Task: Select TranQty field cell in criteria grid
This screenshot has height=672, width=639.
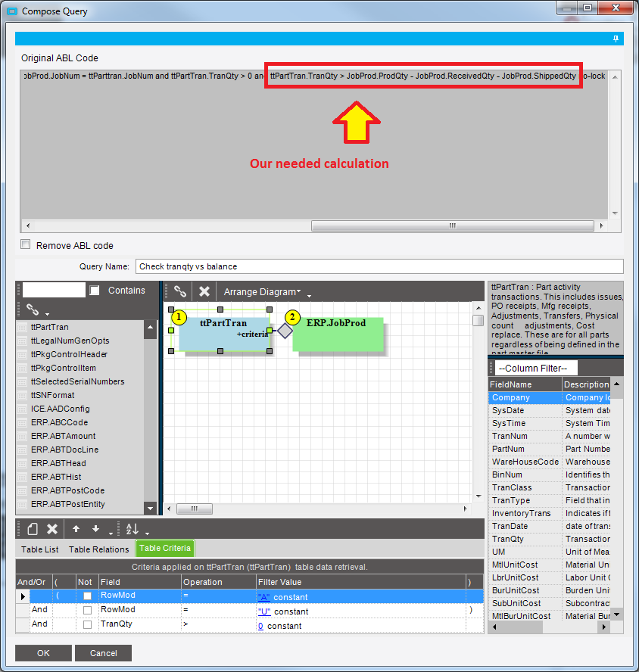Action: [x=140, y=624]
